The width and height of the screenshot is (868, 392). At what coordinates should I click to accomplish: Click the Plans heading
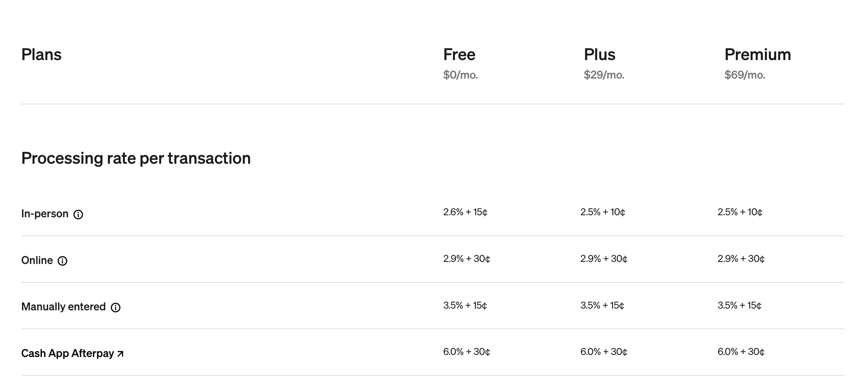(42, 55)
